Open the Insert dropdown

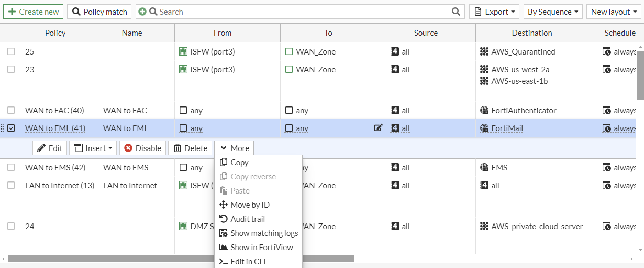(x=93, y=148)
